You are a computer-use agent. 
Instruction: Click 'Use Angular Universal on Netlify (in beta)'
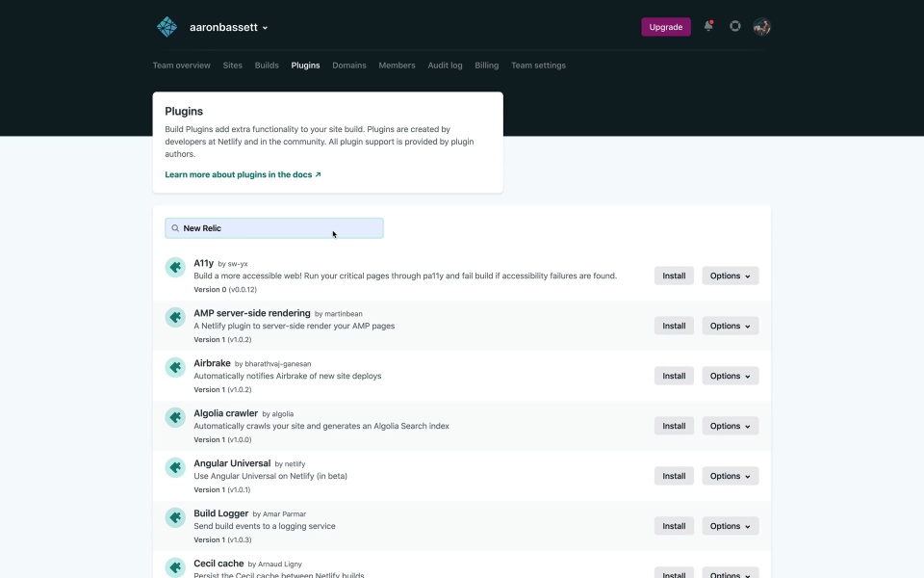coord(270,476)
